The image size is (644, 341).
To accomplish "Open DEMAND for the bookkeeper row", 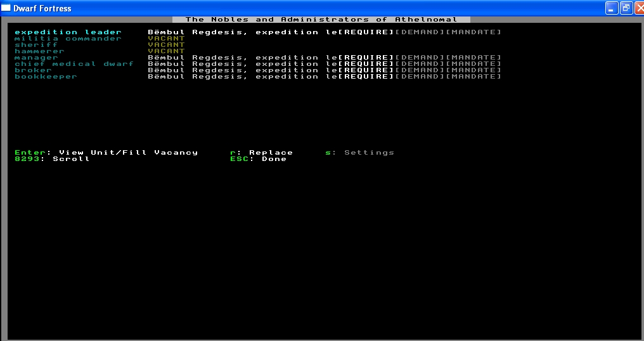I will 420,77.
